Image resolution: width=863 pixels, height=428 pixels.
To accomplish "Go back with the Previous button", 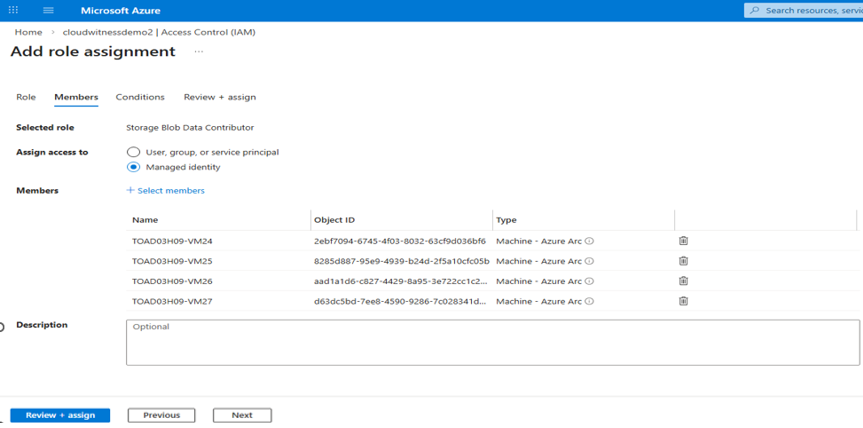I will [x=161, y=415].
